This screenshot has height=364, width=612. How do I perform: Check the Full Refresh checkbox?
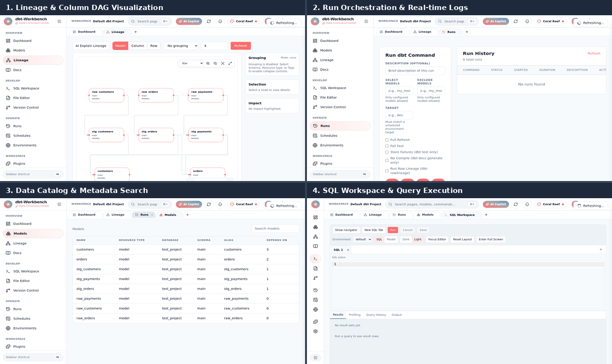click(387, 140)
